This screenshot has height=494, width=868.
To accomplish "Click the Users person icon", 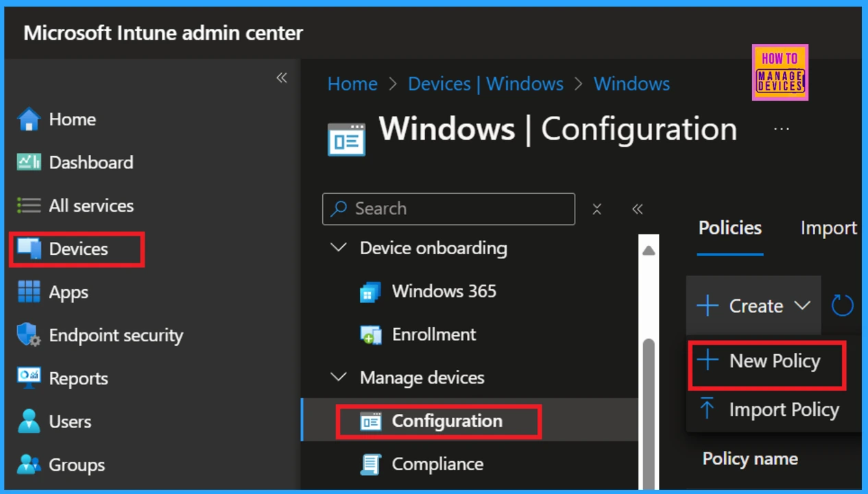I will coord(29,421).
